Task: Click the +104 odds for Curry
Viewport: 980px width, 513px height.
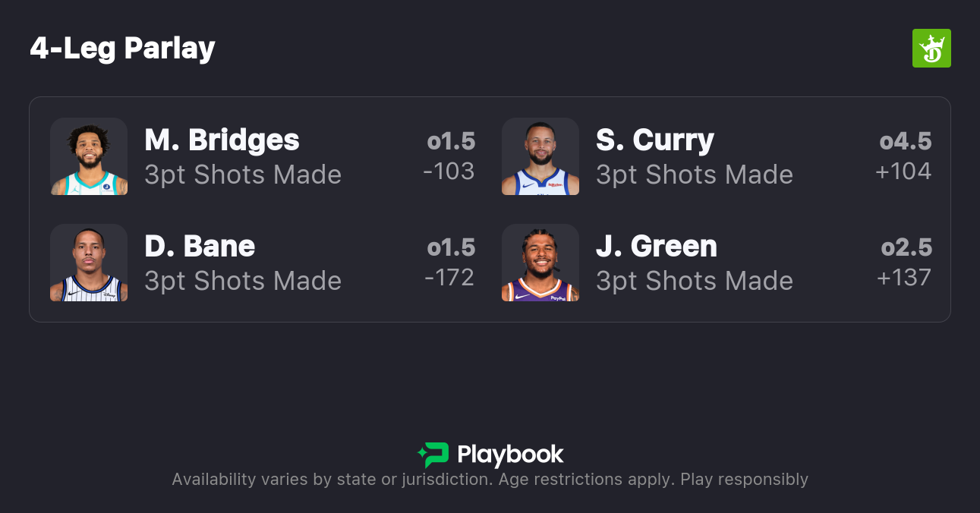Action: point(903,172)
